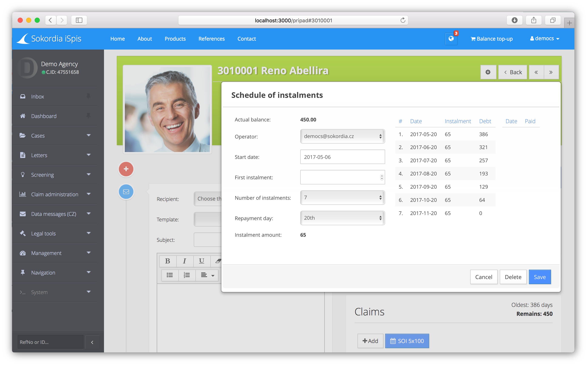Open browser downloads button
588x366 pixels.
[x=514, y=20]
